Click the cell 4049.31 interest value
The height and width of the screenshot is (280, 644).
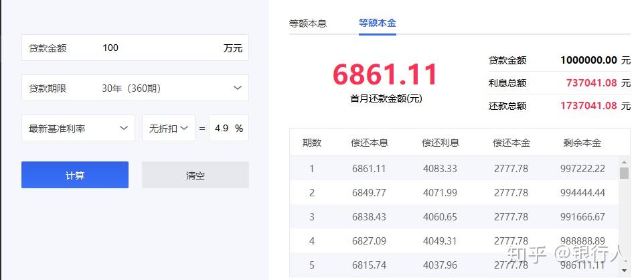point(440,241)
